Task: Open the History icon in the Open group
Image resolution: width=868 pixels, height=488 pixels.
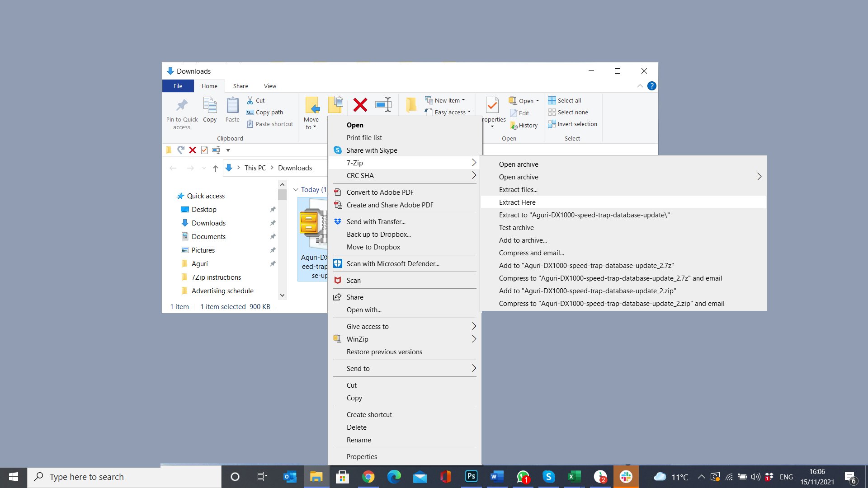Action: (x=524, y=125)
